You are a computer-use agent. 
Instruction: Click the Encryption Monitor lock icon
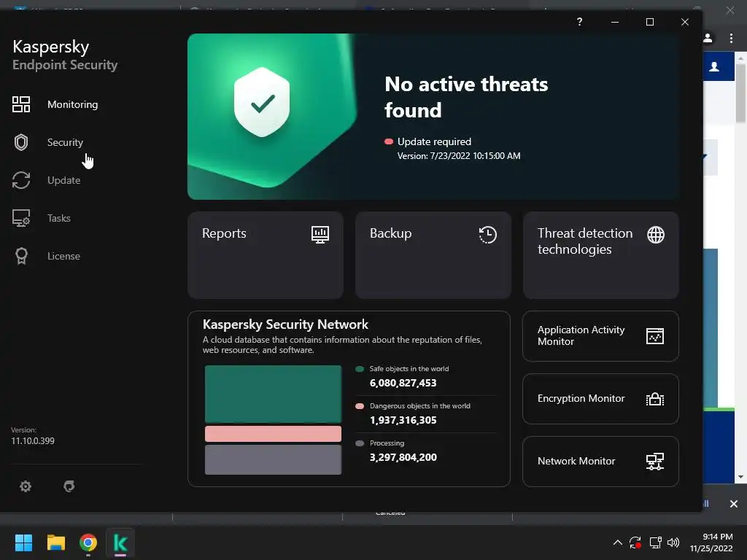click(655, 399)
